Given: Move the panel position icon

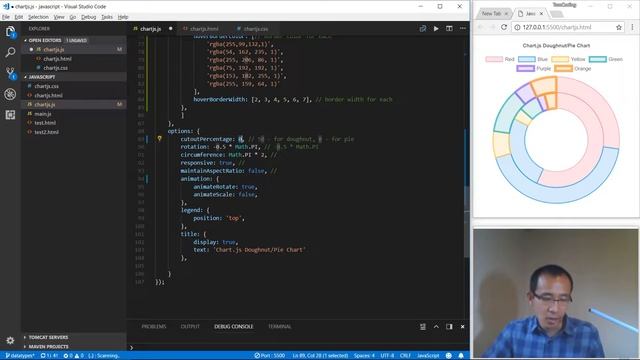Looking at the screenshot, I should click(449, 327).
